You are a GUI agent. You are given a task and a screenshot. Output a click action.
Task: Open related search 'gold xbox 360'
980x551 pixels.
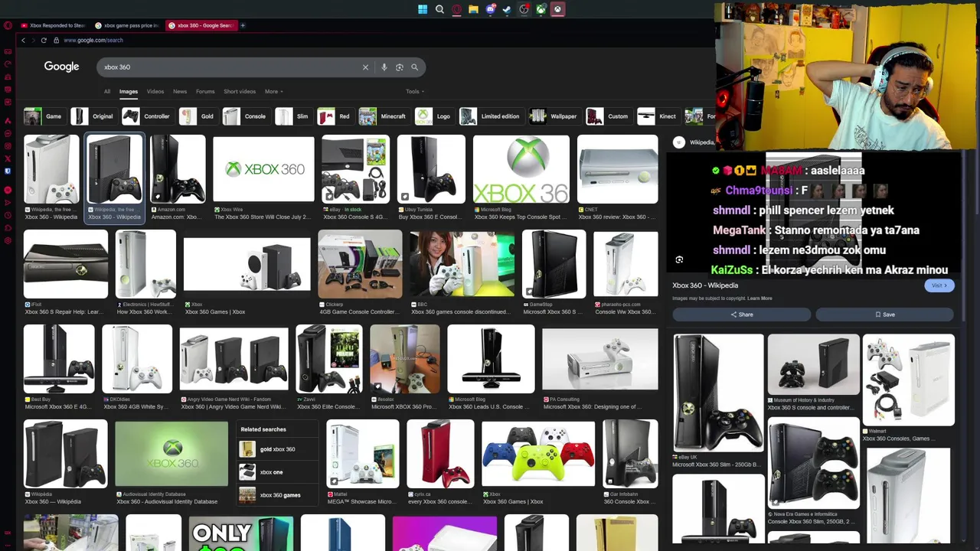click(277, 449)
